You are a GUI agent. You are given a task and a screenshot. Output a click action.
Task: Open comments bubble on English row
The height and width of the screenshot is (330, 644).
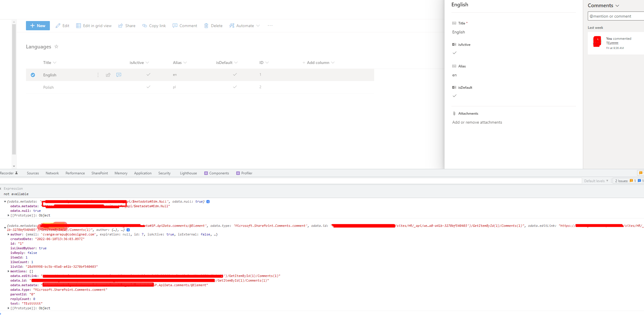pos(118,75)
